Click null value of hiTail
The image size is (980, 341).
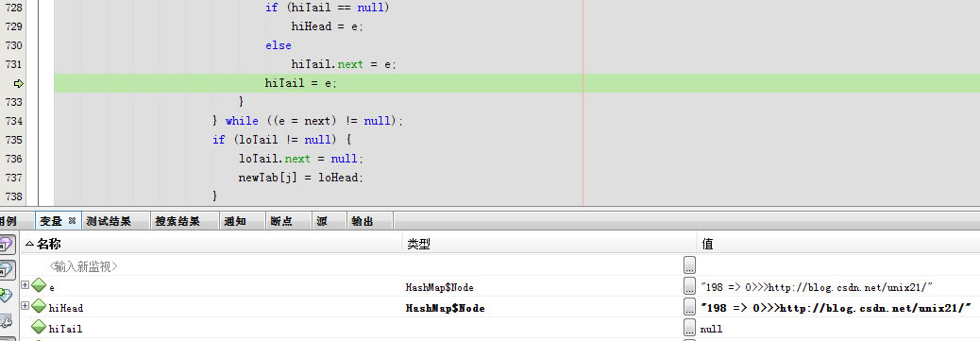coord(711,329)
